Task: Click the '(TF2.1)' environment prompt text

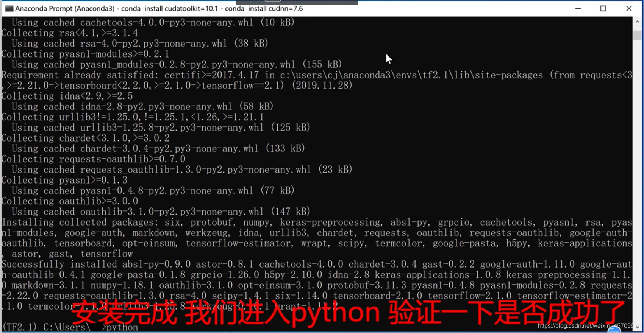Action: pyautogui.click(x=19, y=327)
